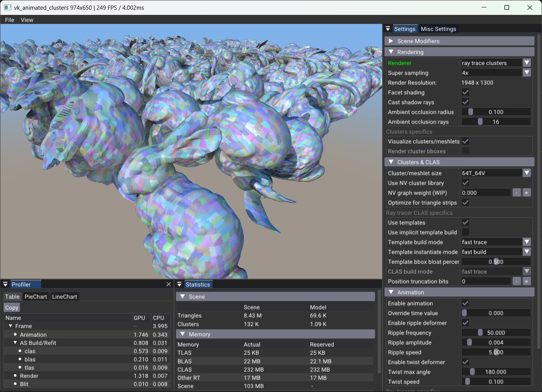Adjust the Ripple frequency slider
542x392 pixels.
[x=496, y=332]
